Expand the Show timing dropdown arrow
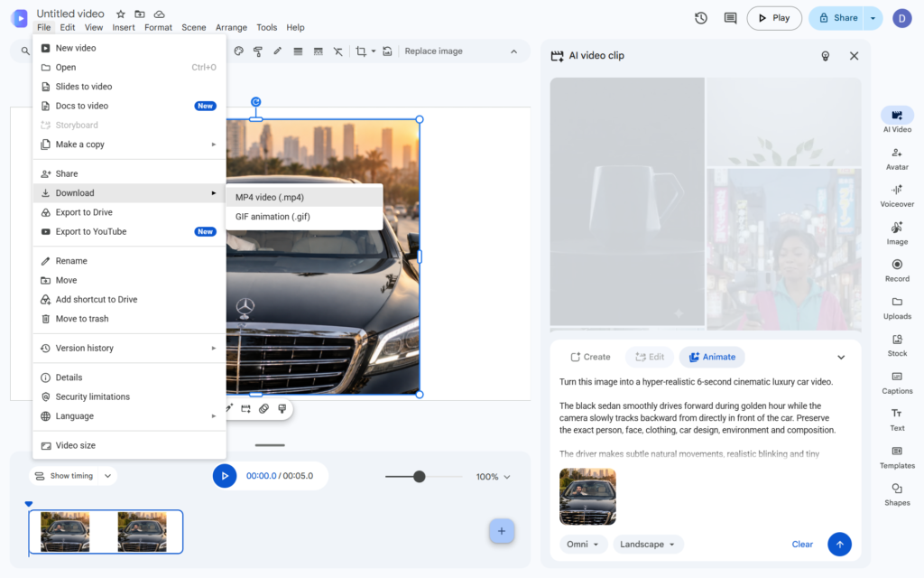The height and width of the screenshot is (578, 924). coord(108,476)
